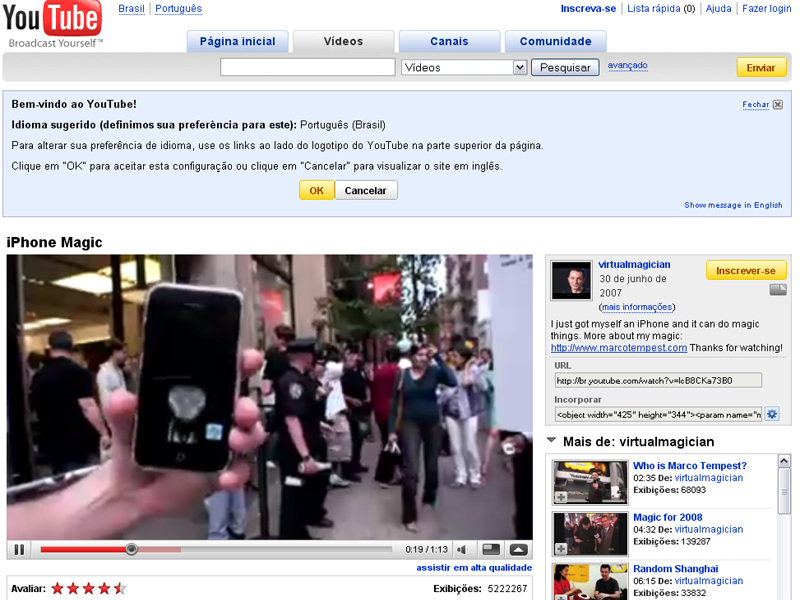This screenshot has width=800, height=600.
Task: Add 'Magic for 2008' to quicklist plus icon
Action: click(561, 548)
